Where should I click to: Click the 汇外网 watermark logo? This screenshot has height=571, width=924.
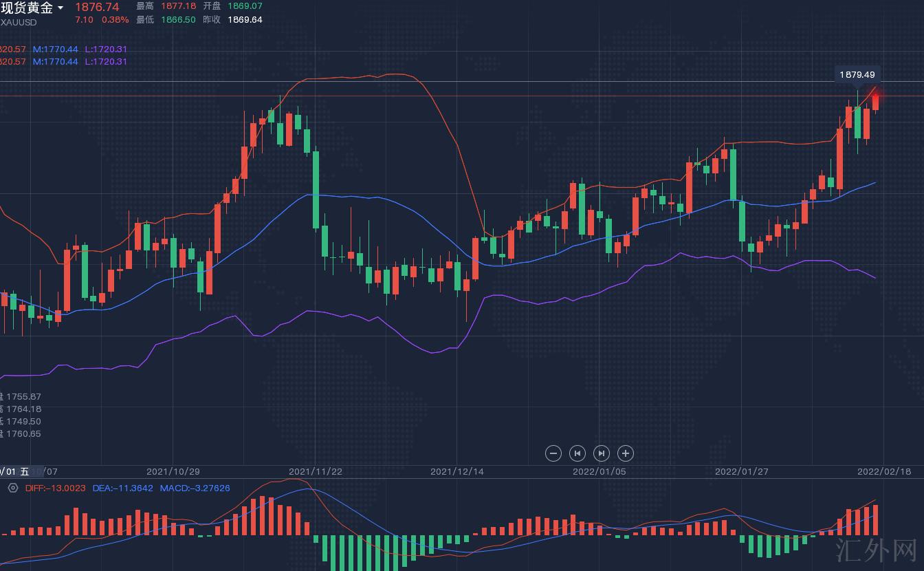(x=876, y=550)
